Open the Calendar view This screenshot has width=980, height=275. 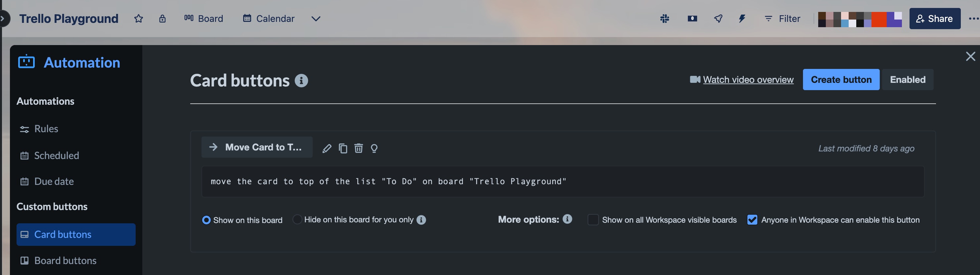pyautogui.click(x=268, y=18)
